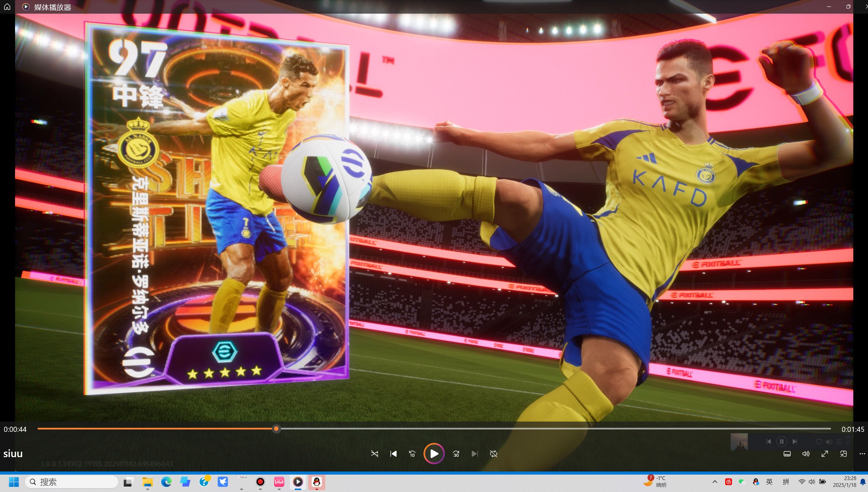Click the seek bar's orange position handle
Viewport: 868px width, 492px height.
(276, 429)
